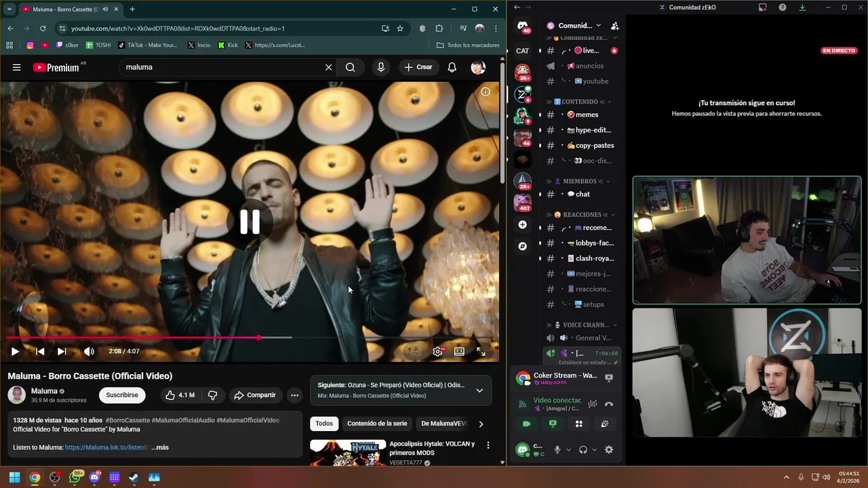Toggle Discord noise suppression icon
This screenshot has width=868, height=488.
point(593,404)
